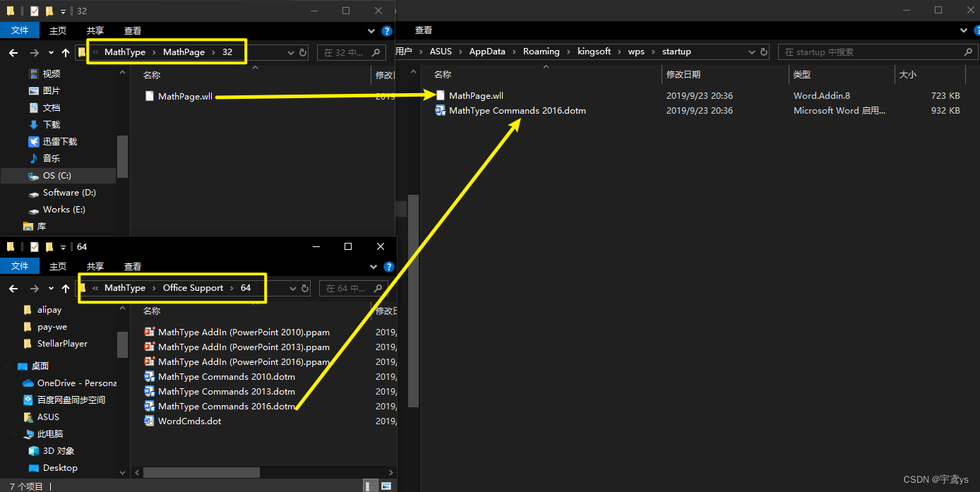Open recent locations dropdown in 64 window
Image resolution: width=980 pixels, height=492 pixels.
coord(51,289)
